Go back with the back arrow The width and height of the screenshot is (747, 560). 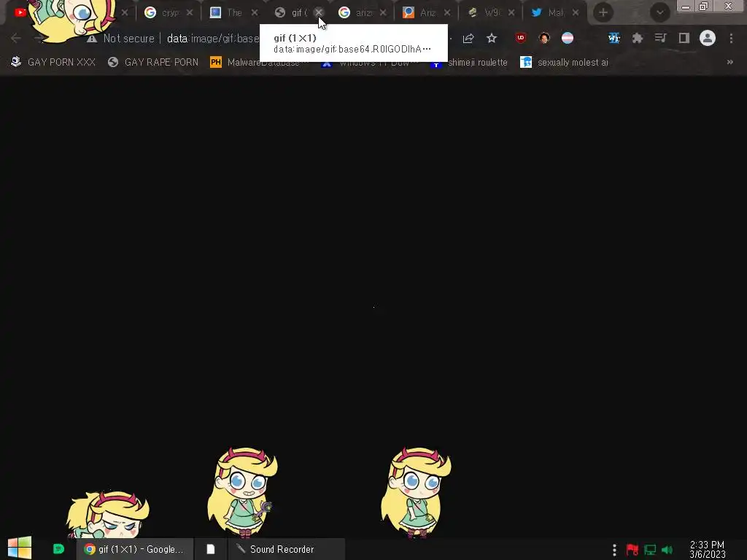(15, 38)
